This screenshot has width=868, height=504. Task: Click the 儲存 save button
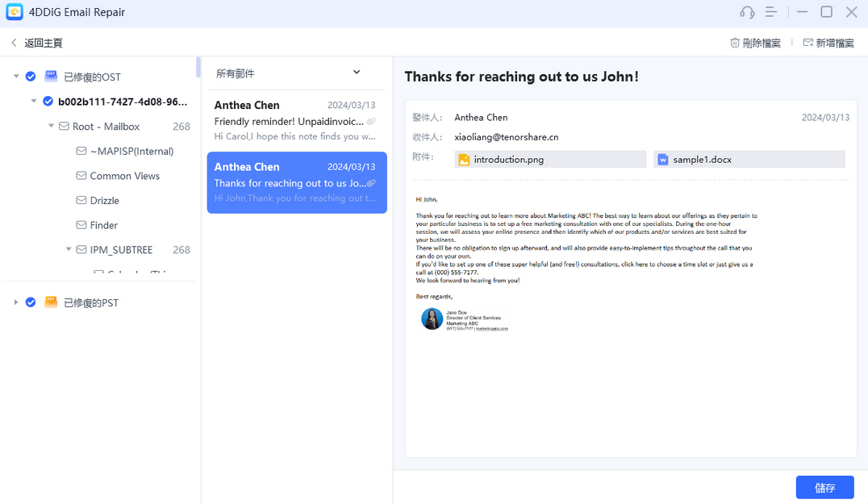click(x=824, y=487)
